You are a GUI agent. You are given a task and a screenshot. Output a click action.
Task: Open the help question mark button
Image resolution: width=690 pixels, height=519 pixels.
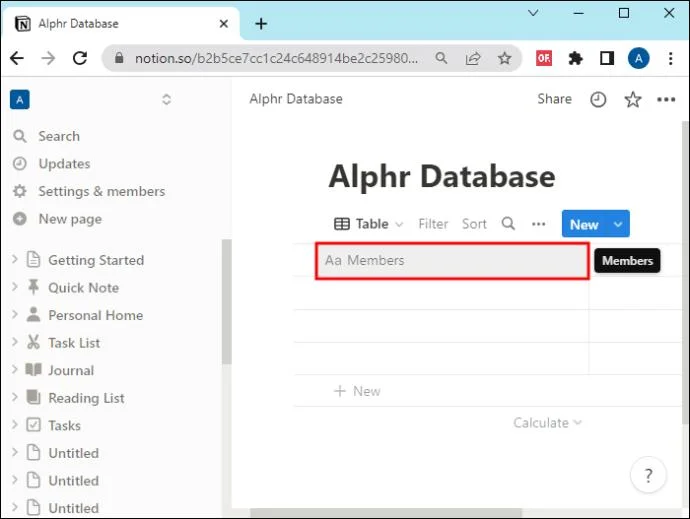[648, 475]
